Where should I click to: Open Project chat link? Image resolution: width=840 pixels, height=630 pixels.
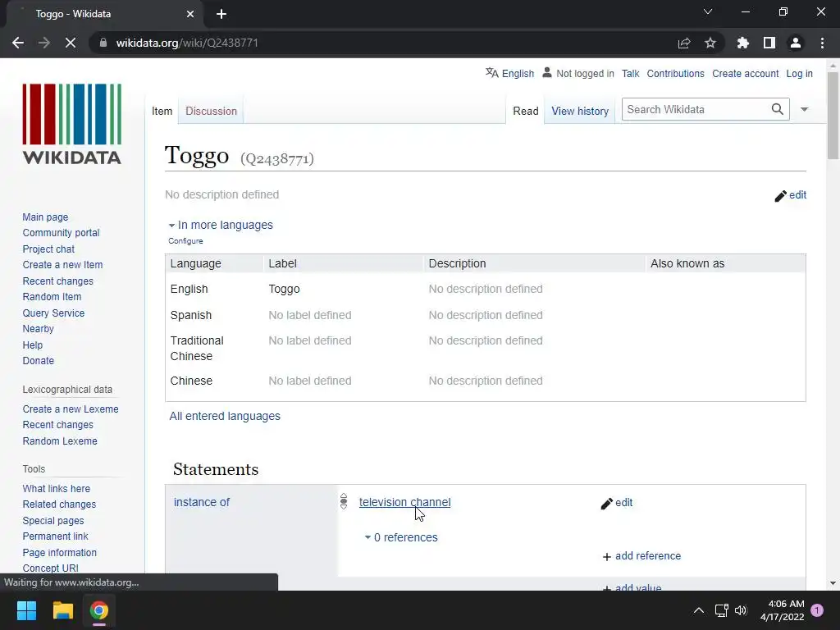tap(48, 249)
